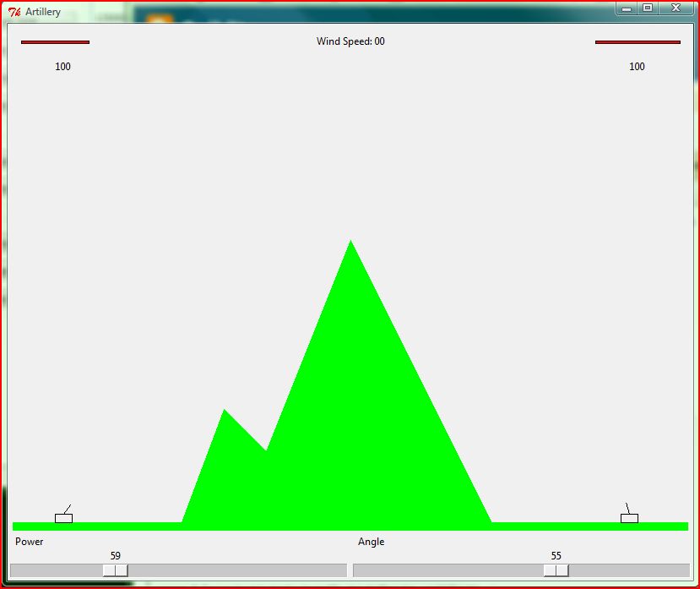Maximize the Artillery window
The width and height of the screenshot is (700, 589).
pyautogui.click(x=648, y=8)
